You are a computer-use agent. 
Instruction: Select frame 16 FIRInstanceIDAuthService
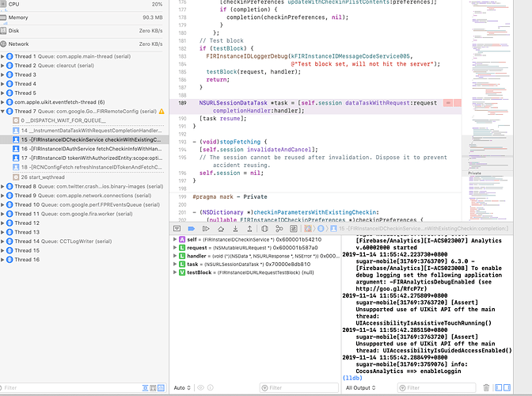(84, 149)
